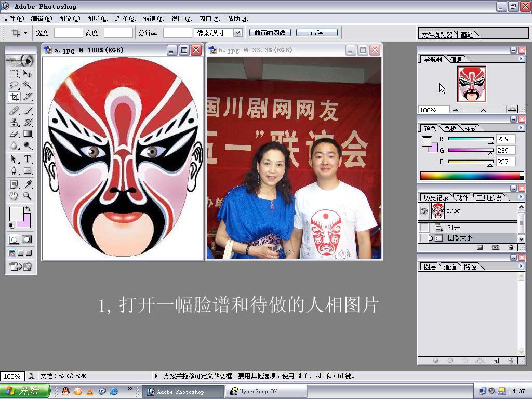Image resolution: width=532 pixels, height=399 pixels.
Task: Open the 滤镜 (Filter) menu
Action: 154,19
